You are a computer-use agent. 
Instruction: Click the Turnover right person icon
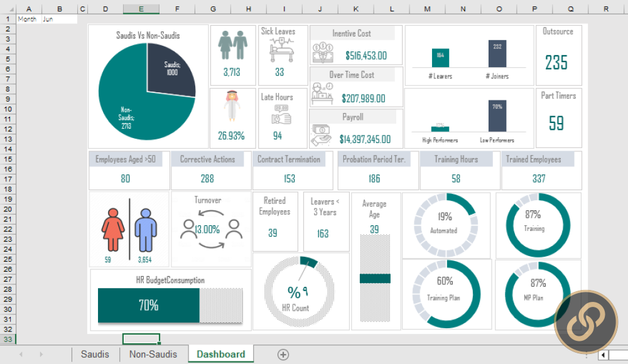pyautogui.click(x=234, y=229)
